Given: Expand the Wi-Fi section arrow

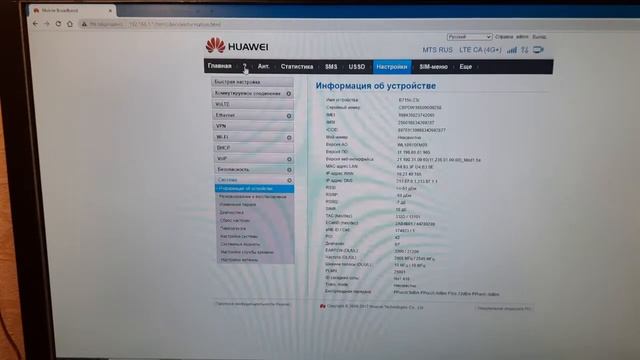Looking at the screenshot, I should pyautogui.click(x=289, y=138).
